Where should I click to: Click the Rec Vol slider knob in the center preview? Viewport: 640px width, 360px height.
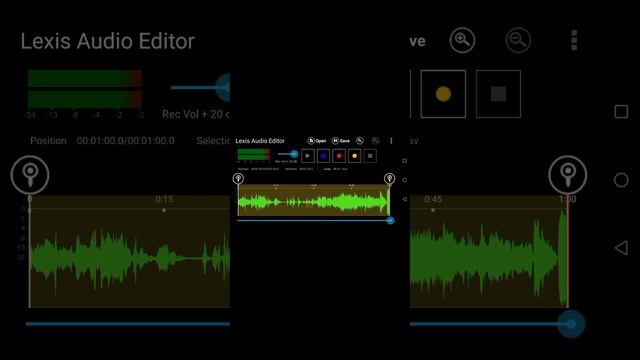294,154
